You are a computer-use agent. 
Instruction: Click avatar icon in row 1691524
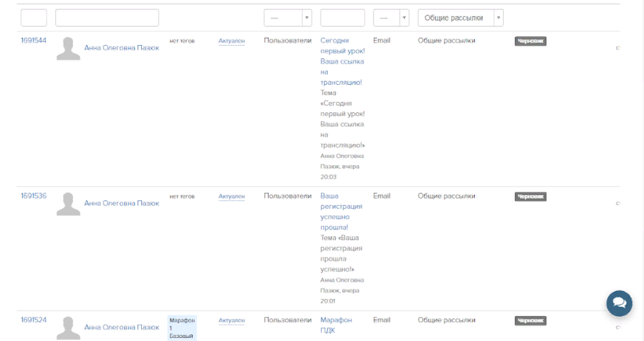[69, 327]
